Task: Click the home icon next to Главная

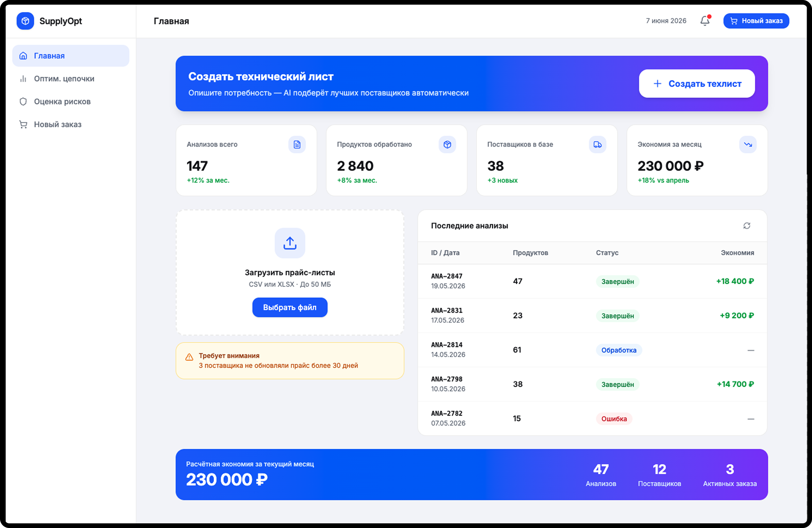Action: (23, 56)
